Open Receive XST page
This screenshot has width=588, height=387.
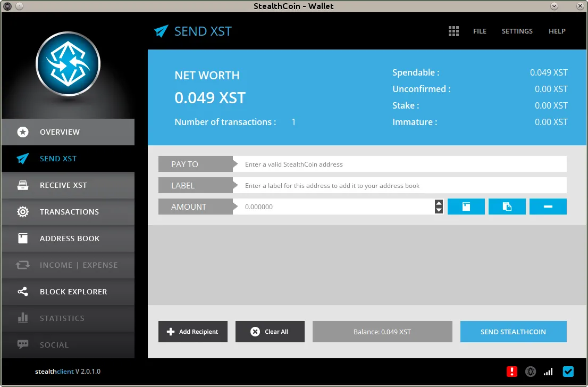[x=68, y=185]
